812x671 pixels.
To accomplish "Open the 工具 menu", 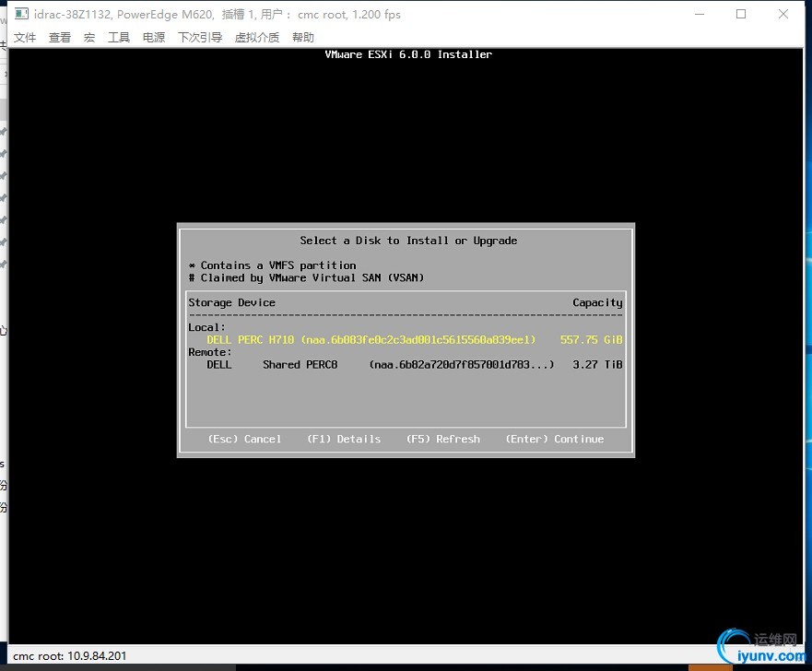I will pyautogui.click(x=119, y=37).
